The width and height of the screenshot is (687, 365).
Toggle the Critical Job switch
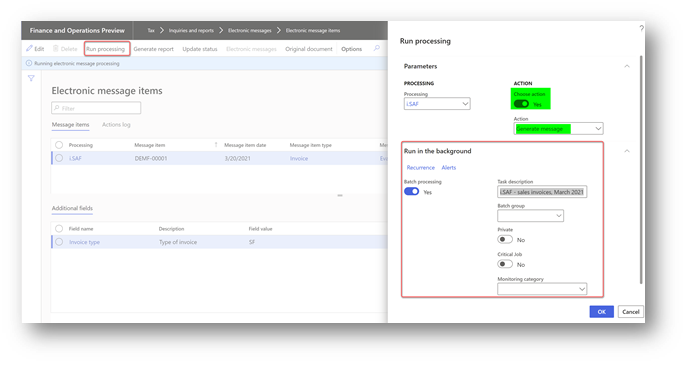(505, 264)
